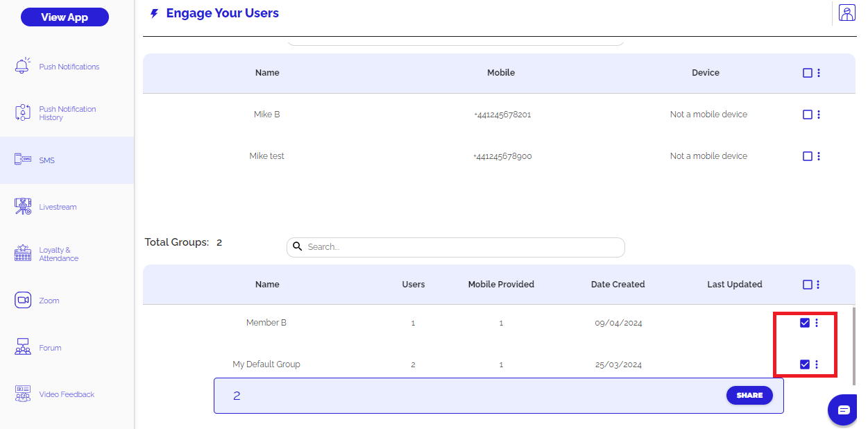Open the user profile icon
Screen dimensions: 868x429
(x=846, y=13)
